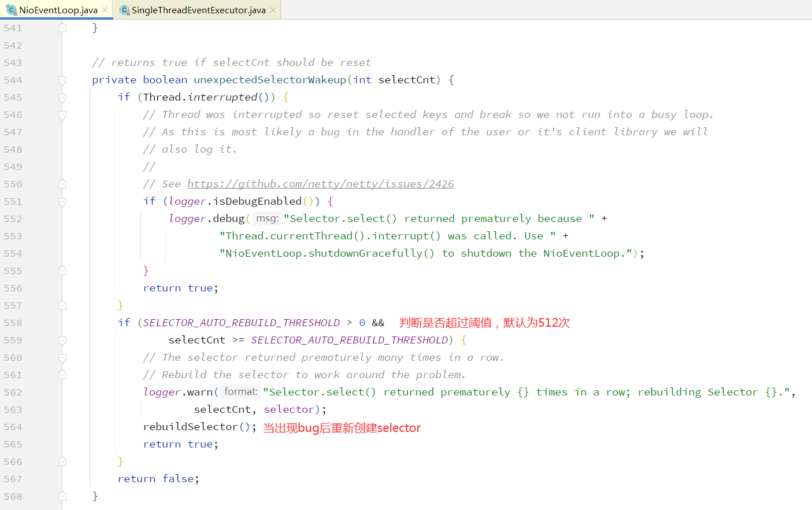
Task: Collapse the comment block at line 560
Action: click(62, 358)
